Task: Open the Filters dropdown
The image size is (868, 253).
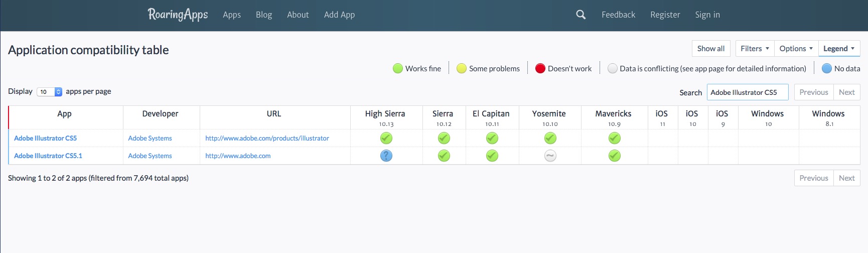Action: point(755,49)
